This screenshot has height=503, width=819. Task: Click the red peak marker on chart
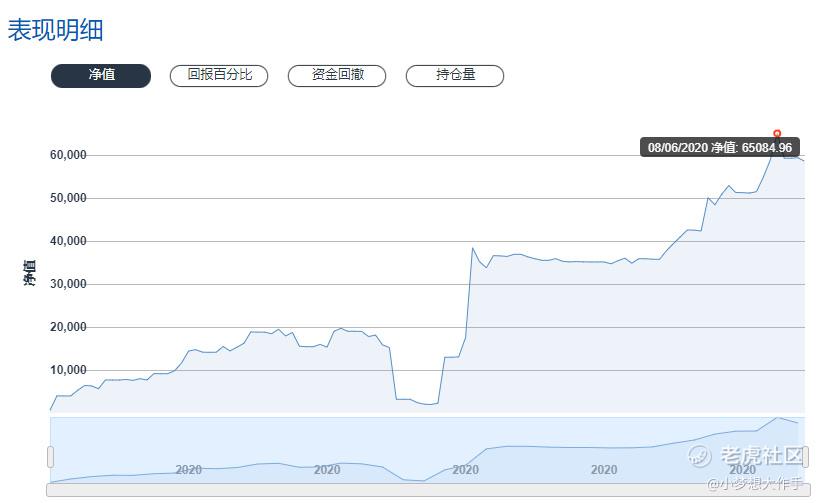coord(777,134)
